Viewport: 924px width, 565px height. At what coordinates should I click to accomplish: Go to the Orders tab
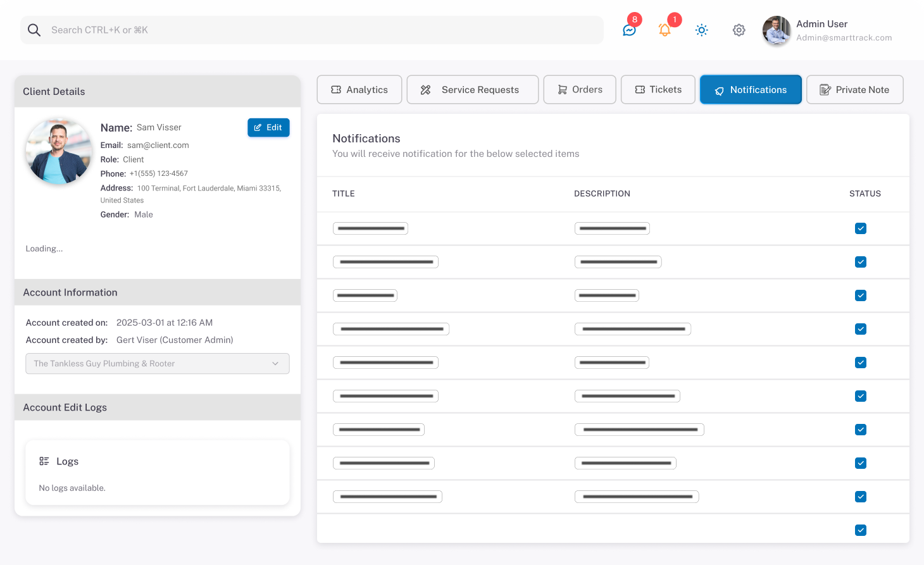coord(580,90)
